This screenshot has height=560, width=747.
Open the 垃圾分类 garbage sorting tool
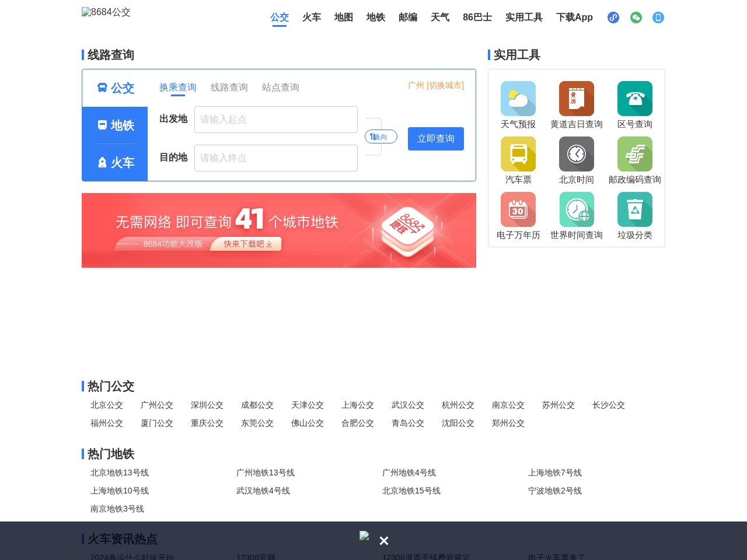click(x=634, y=216)
